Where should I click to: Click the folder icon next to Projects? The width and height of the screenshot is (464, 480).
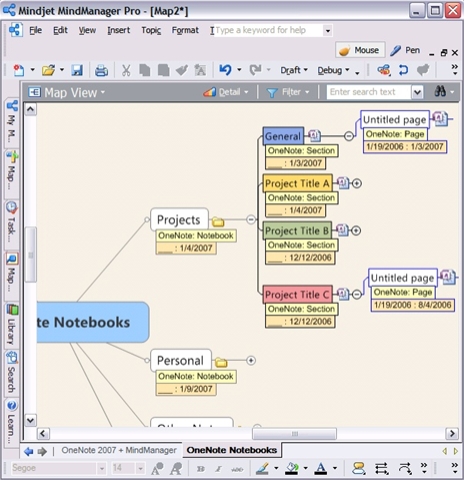[x=218, y=222]
